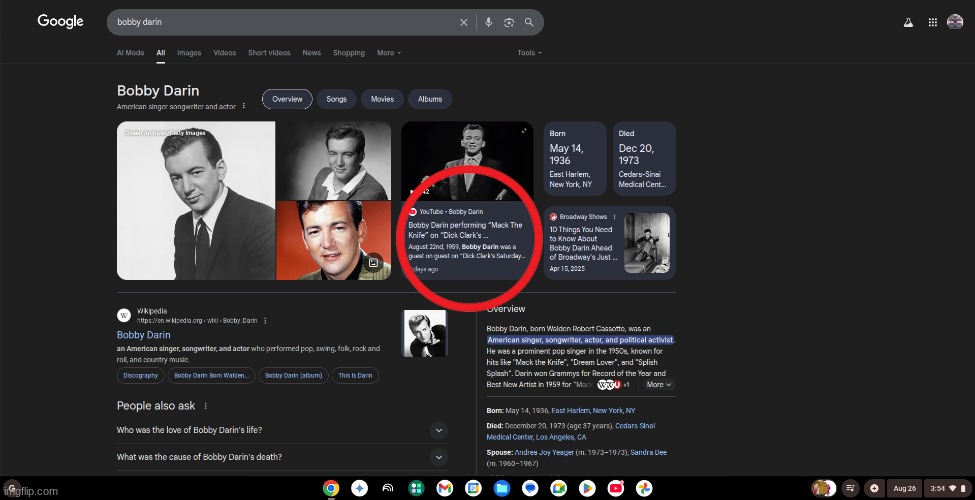
Task: Select the Movies chip
Action: click(x=382, y=100)
